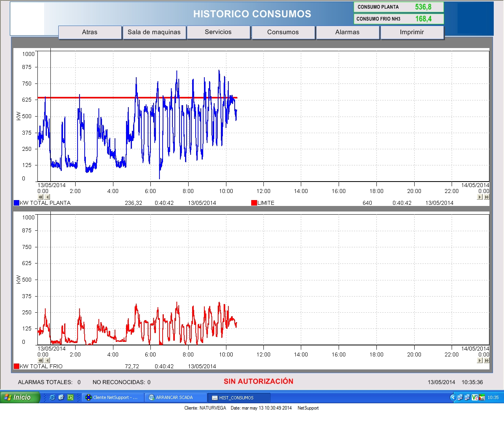Open the colored chart tray icon beside the clock
504x421 pixels.
coord(482,397)
